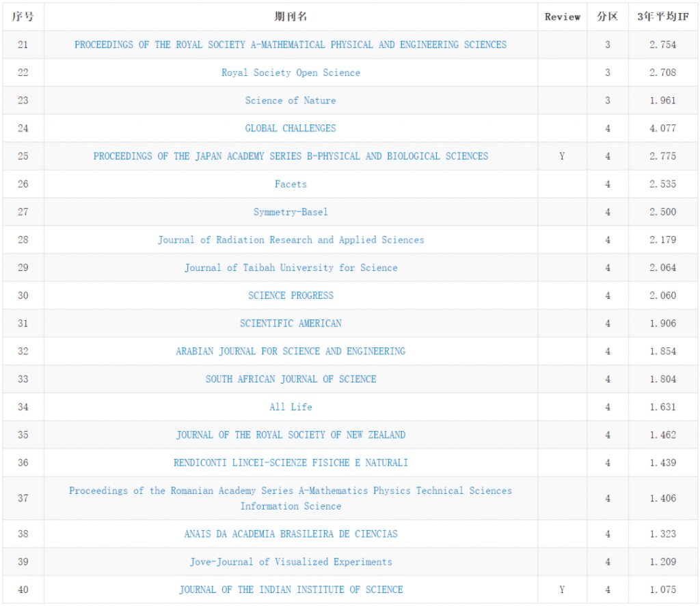The height and width of the screenshot is (606, 700).
Task: Open PROCEEDINGS OF THE JAPAN ACADEMY SERIES B link
Action: 291,157
